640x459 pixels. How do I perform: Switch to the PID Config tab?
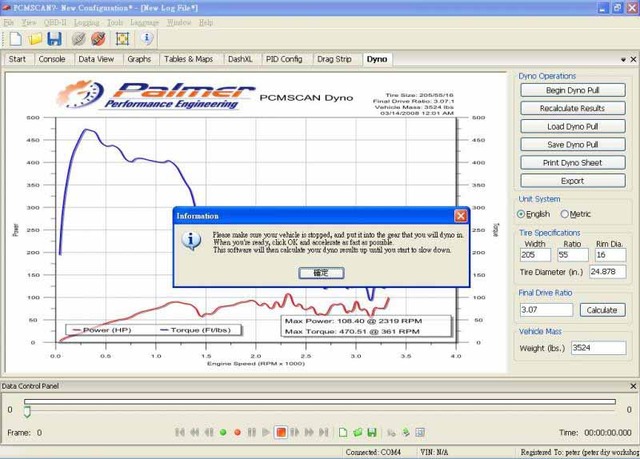coord(284,59)
